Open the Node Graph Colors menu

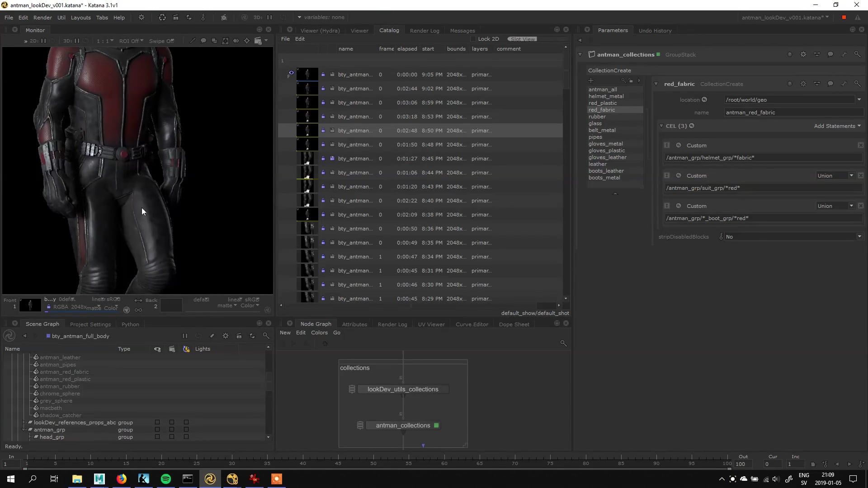click(319, 333)
